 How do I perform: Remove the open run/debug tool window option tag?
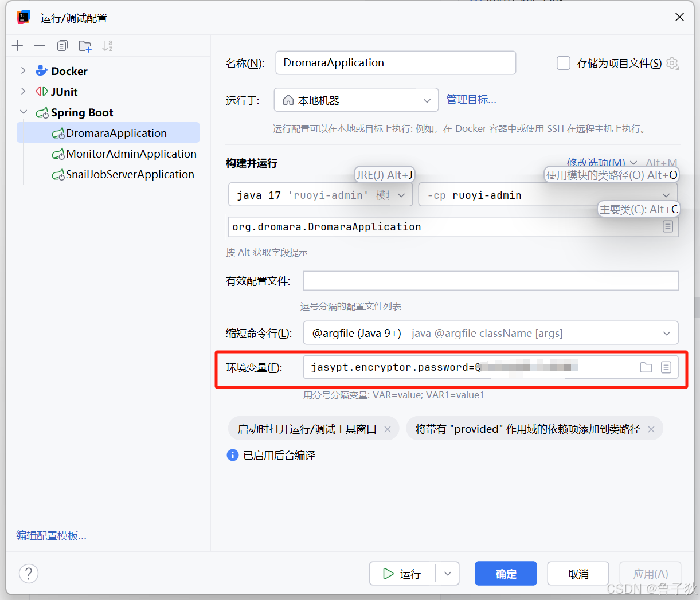point(388,429)
